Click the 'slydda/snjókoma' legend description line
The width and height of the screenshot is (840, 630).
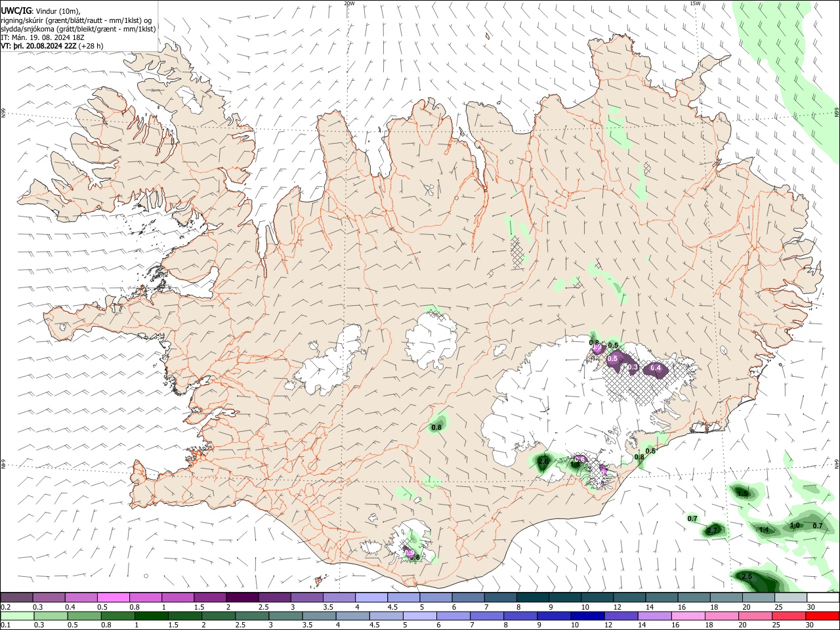[x=78, y=29]
